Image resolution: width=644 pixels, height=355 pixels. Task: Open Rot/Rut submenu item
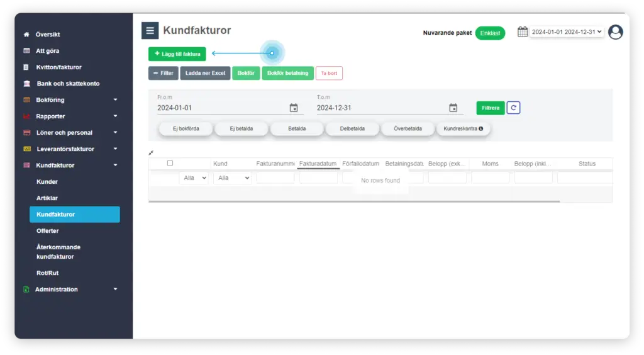[x=48, y=273]
